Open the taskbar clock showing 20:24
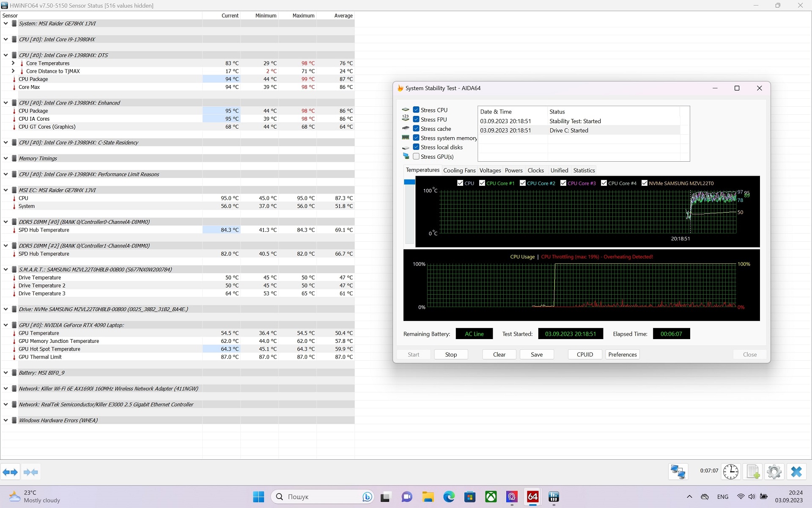Screen dimensions: 812x508 point(789,497)
